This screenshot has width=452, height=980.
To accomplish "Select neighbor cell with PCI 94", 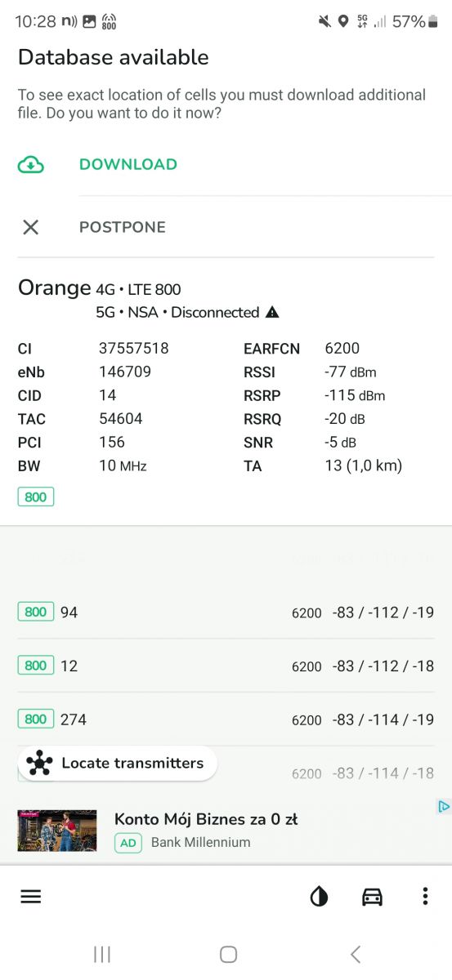I will [226, 612].
